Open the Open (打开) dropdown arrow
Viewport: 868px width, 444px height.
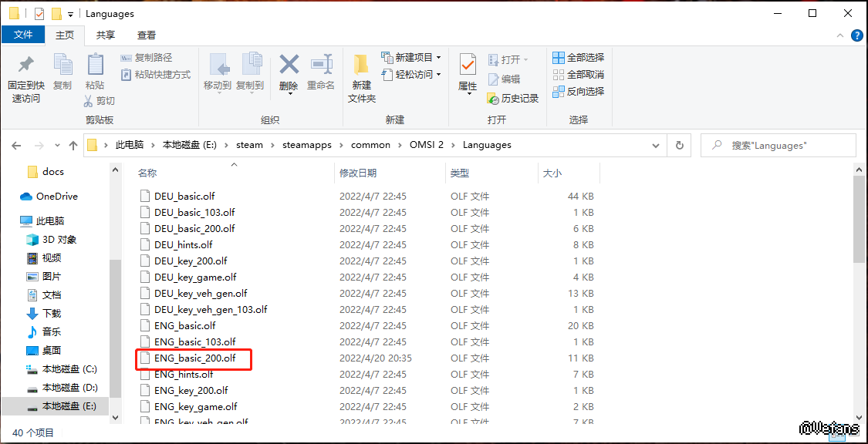[x=526, y=59]
